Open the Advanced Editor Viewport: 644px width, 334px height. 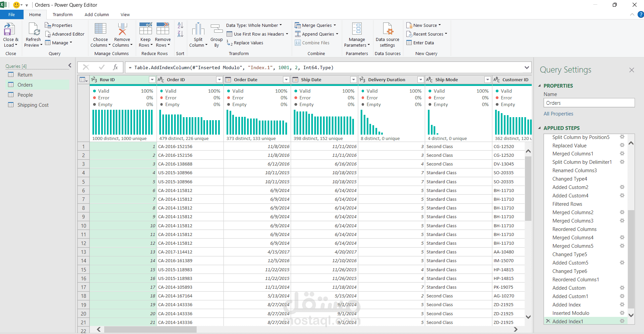click(x=65, y=34)
